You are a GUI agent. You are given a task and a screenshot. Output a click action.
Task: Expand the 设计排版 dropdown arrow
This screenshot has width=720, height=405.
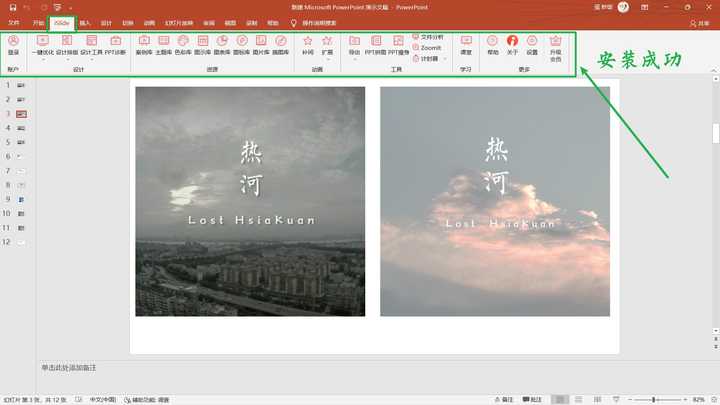(x=67, y=60)
